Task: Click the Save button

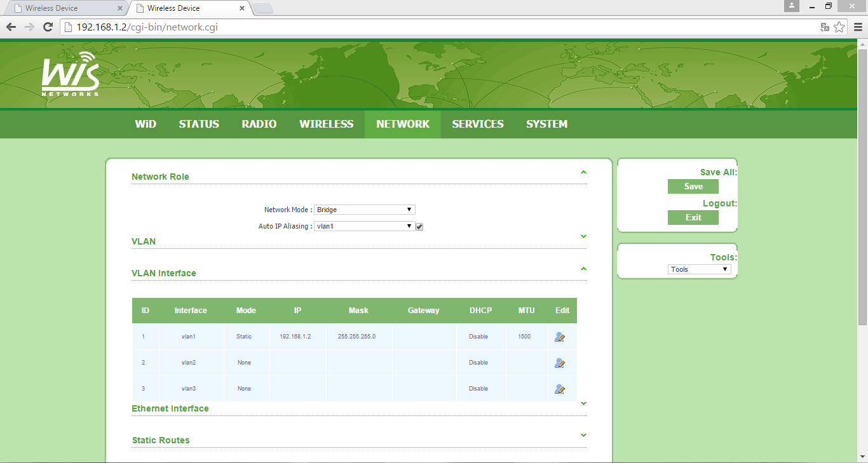Action: (693, 186)
